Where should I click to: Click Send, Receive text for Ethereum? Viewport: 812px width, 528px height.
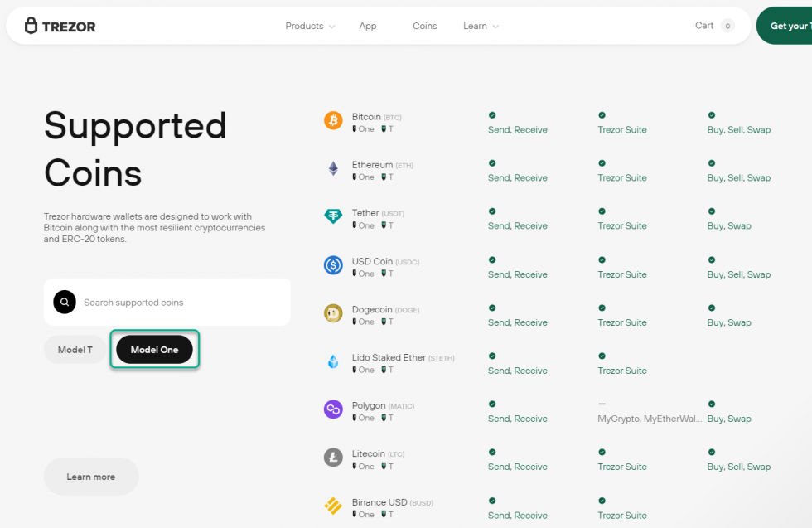[517, 177]
